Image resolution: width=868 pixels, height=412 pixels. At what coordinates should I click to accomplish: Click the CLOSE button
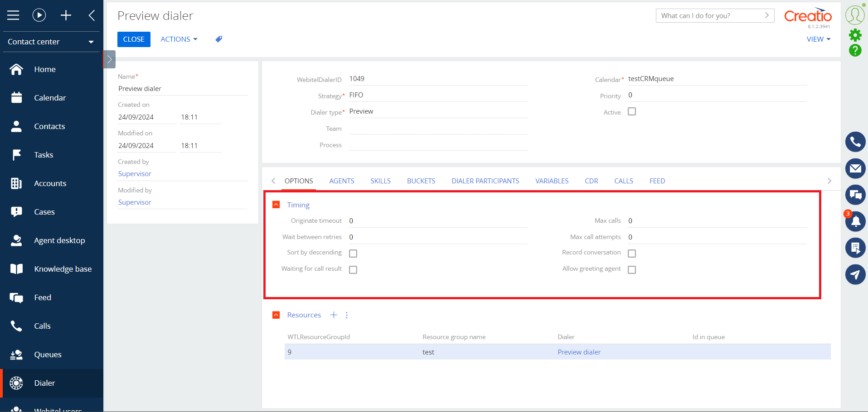point(134,39)
